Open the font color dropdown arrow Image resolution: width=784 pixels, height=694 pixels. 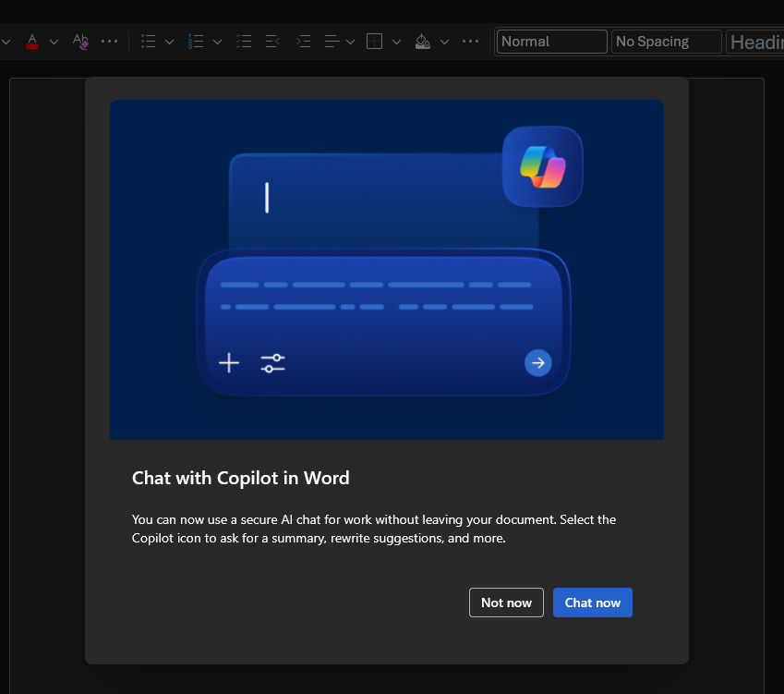(x=54, y=42)
